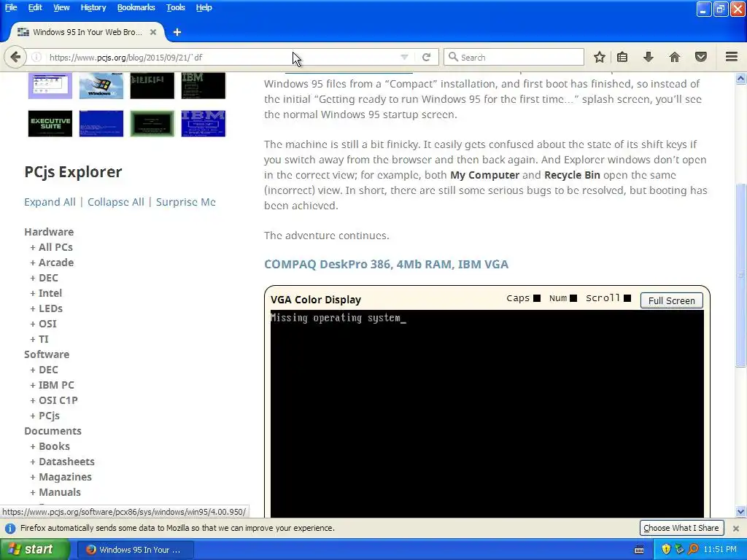Open on-screen keyboard taskbar icon
The height and width of the screenshot is (560, 747).
[639, 550]
